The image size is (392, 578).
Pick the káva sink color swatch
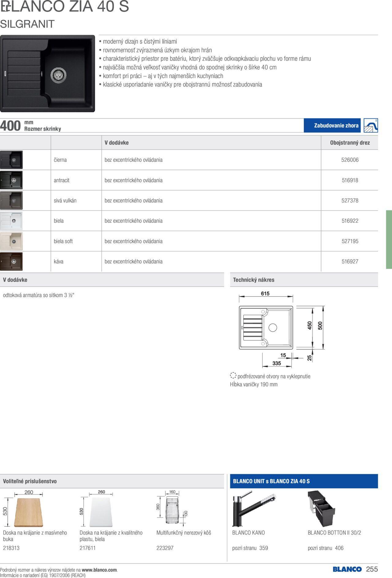[11, 262]
